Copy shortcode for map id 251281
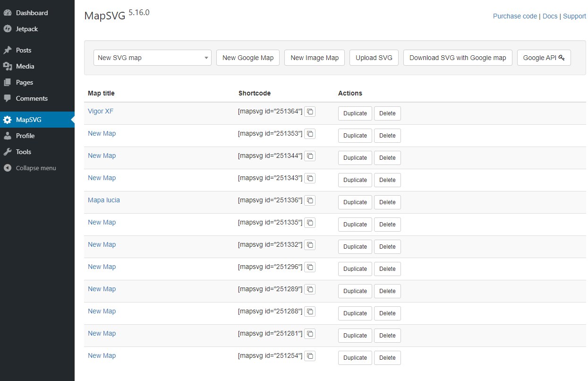 310,334
